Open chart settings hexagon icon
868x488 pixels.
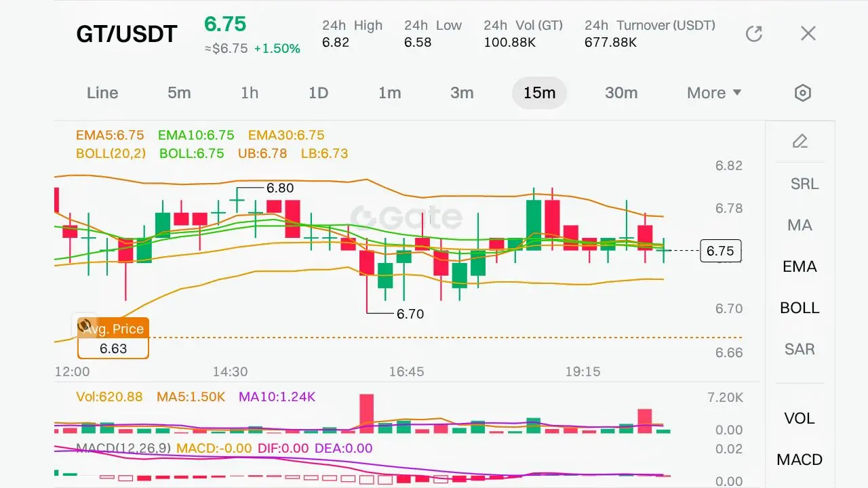[803, 93]
